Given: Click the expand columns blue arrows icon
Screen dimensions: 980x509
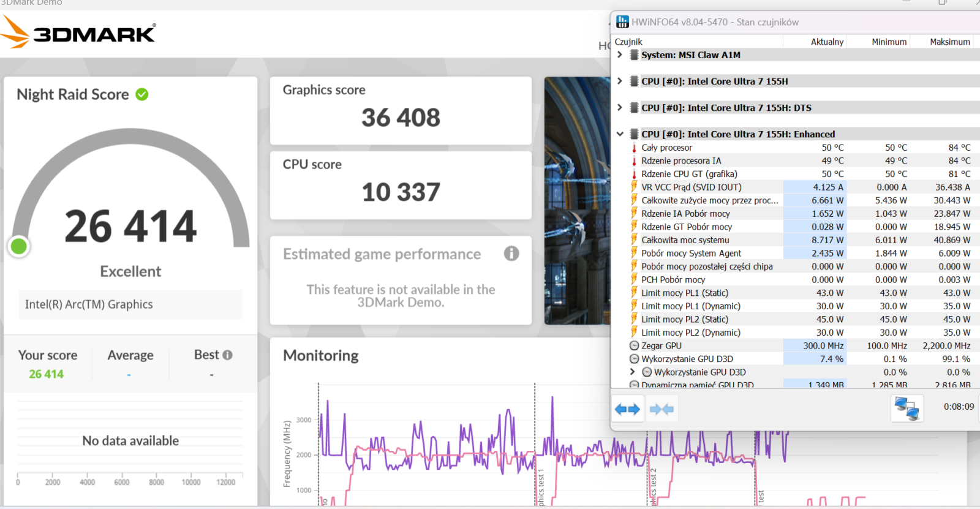Looking at the screenshot, I should tap(627, 409).
